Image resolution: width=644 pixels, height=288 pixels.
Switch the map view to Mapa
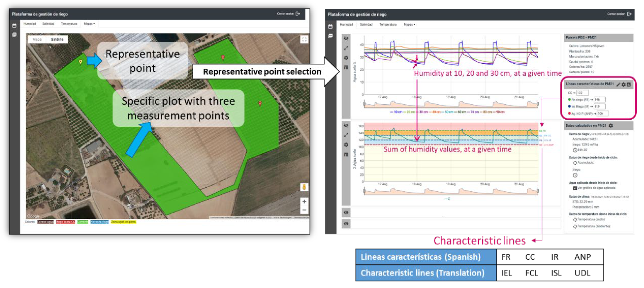click(x=37, y=39)
